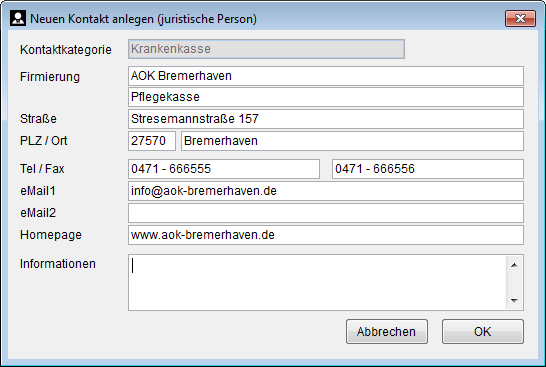Close the Neuen Kontakt anlegen dialog
Screen dimensions: 546x367
(x=520, y=18)
